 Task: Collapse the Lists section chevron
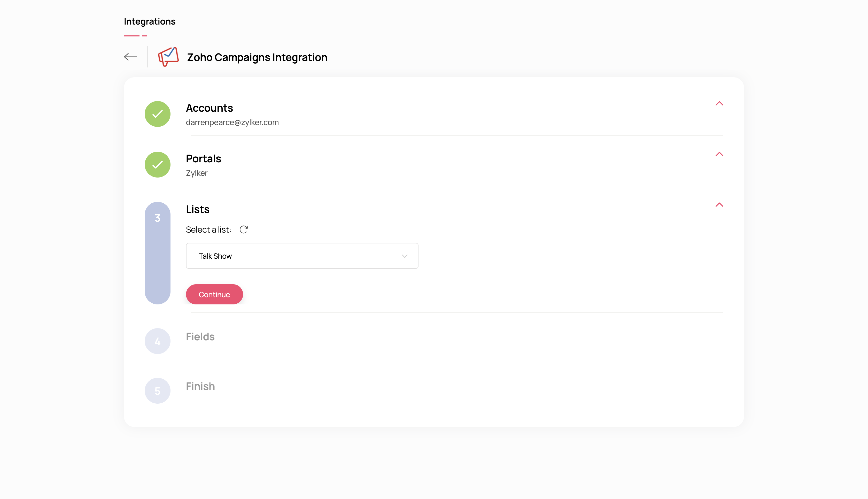(719, 205)
